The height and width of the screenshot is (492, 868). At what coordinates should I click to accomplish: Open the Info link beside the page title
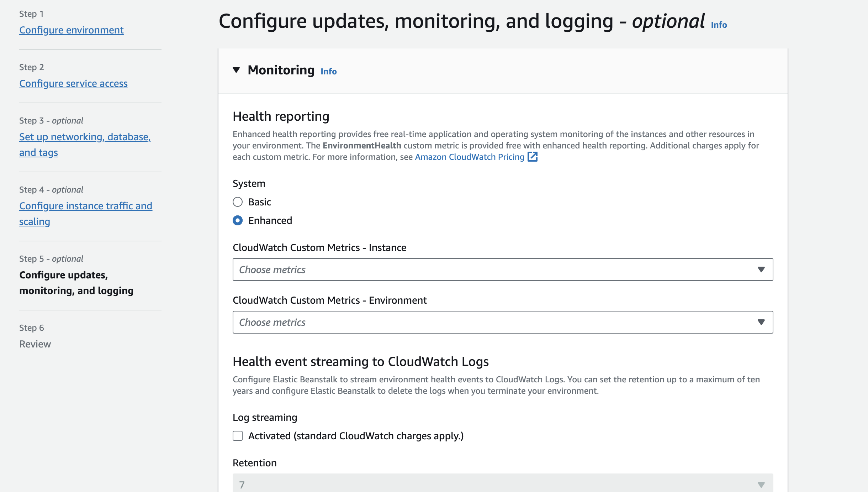[x=719, y=25]
